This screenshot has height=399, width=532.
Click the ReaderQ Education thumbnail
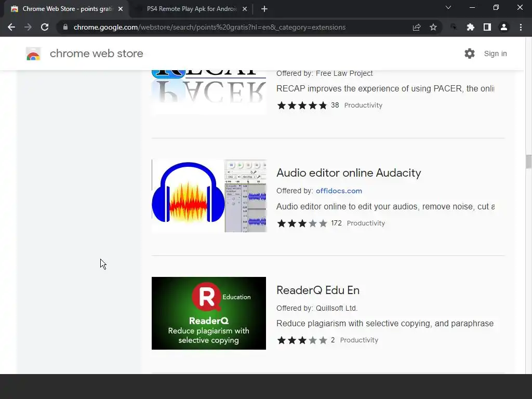point(209,313)
